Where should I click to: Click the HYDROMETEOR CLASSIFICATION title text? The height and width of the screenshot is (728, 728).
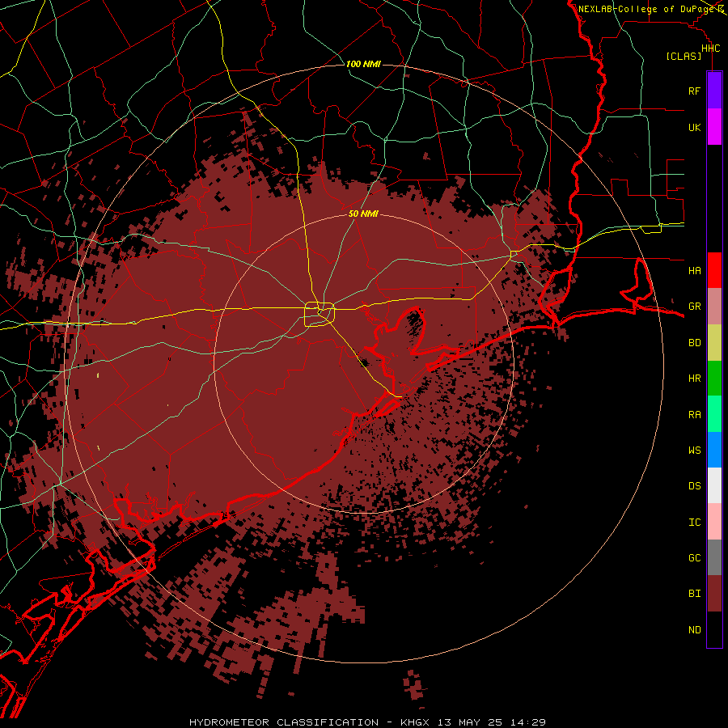pyautogui.click(x=284, y=722)
